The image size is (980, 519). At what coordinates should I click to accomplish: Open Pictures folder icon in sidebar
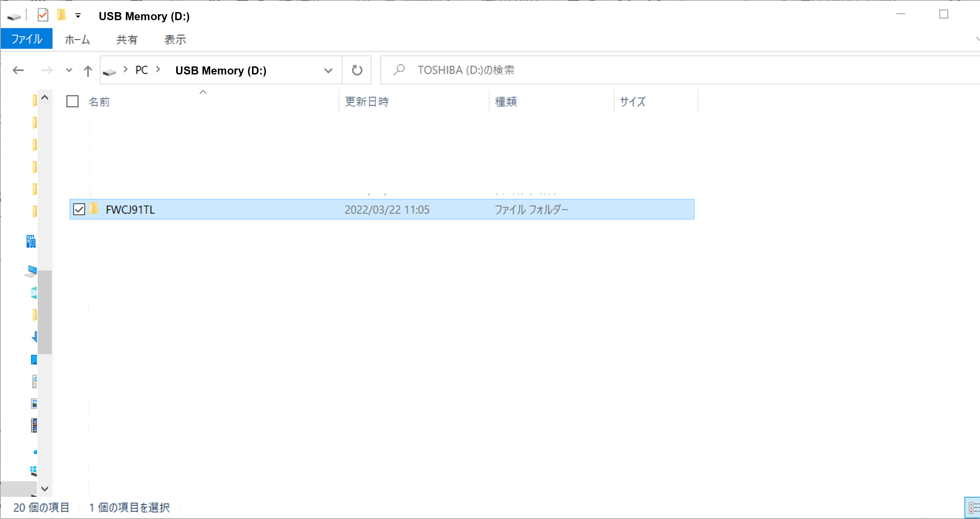click(34, 403)
